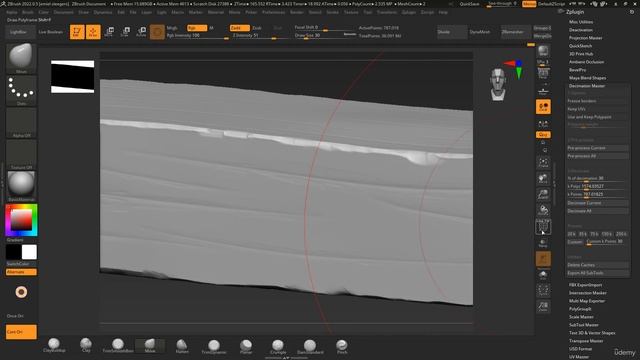Collapse the Decimation Master section
This screenshot has width=640, height=360.
[x=587, y=86]
